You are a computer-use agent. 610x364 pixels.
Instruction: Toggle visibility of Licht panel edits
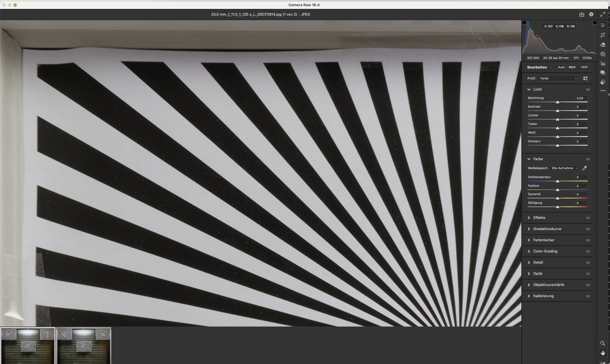click(588, 89)
